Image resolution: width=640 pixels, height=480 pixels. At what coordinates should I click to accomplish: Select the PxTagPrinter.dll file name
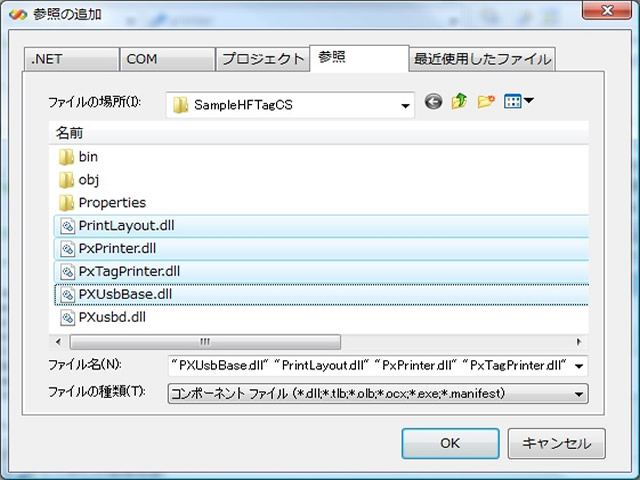click(x=129, y=271)
